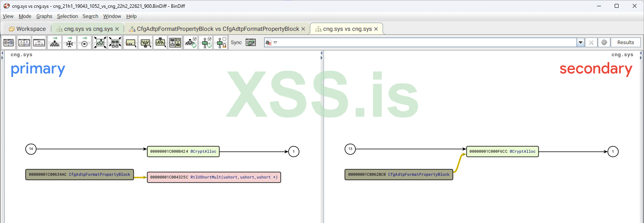The width and height of the screenshot is (644, 223).
Task: Open the Mode menu
Action: (x=25, y=16)
